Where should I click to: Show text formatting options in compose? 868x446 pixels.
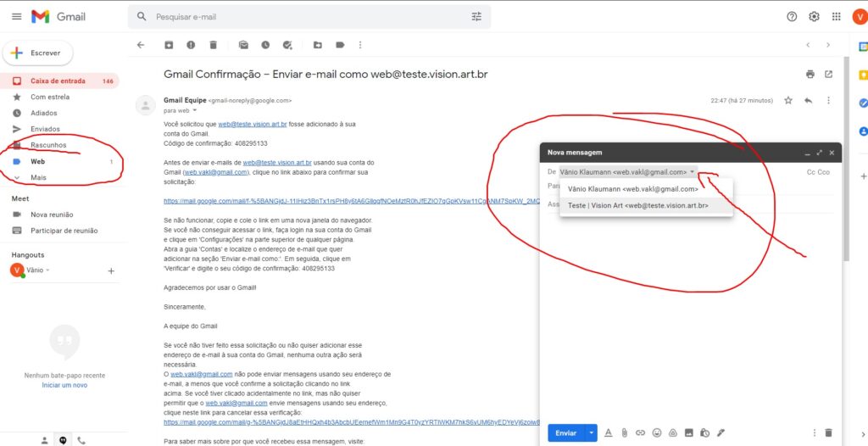pos(608,432)
